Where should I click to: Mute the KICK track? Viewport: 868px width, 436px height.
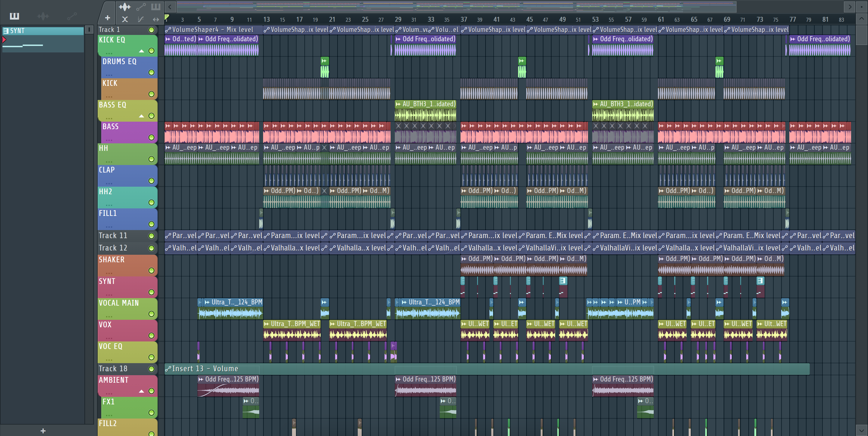pos(152,94)
